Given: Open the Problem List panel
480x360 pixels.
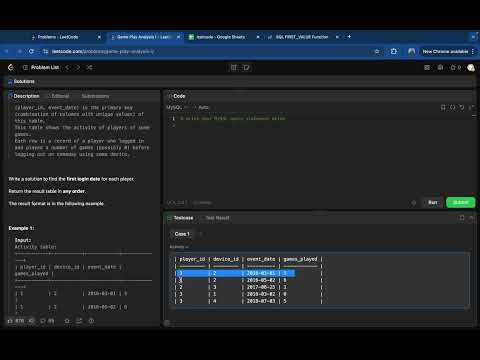Looking at the screenshot, I should 41,68.
